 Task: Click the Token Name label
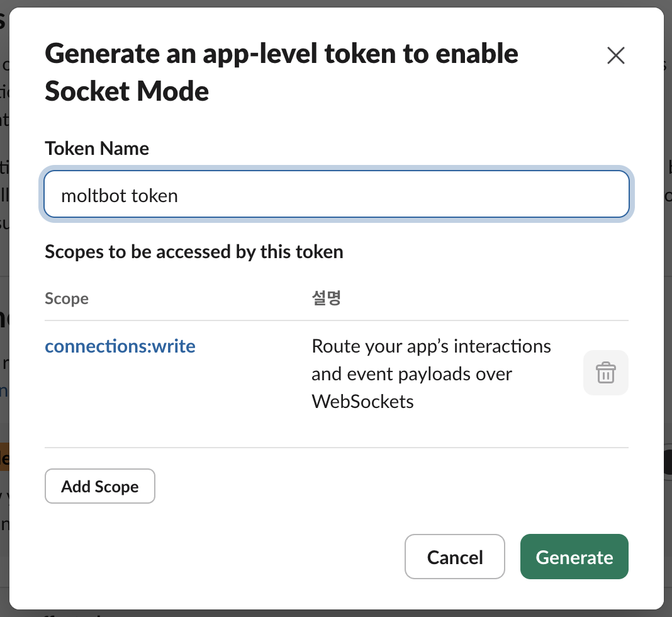97,149
